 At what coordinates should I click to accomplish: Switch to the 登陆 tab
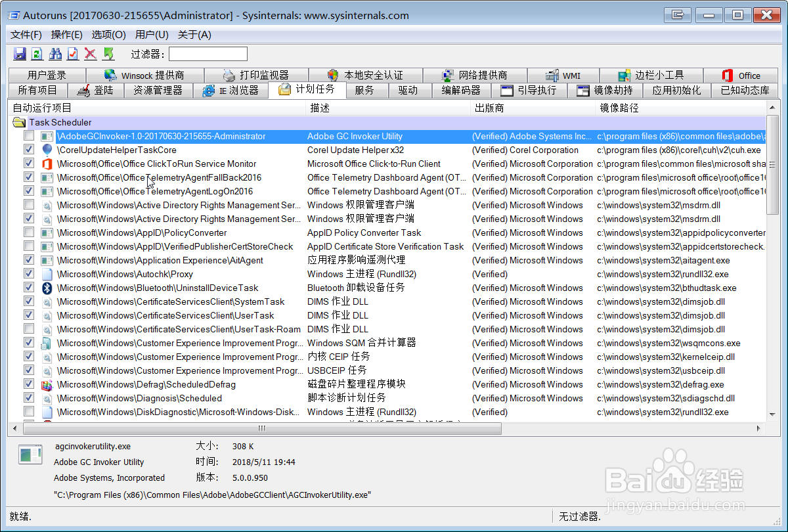(95, 91)
